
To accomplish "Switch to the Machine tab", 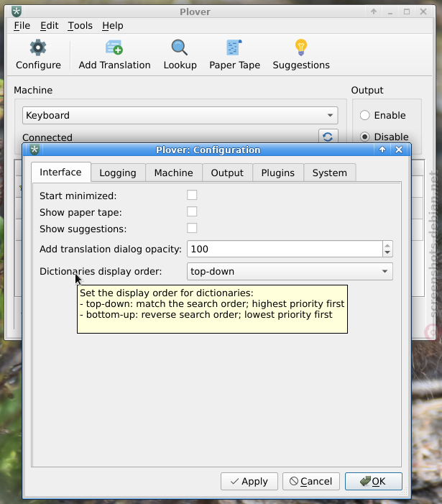I will (x=174, y=173).
